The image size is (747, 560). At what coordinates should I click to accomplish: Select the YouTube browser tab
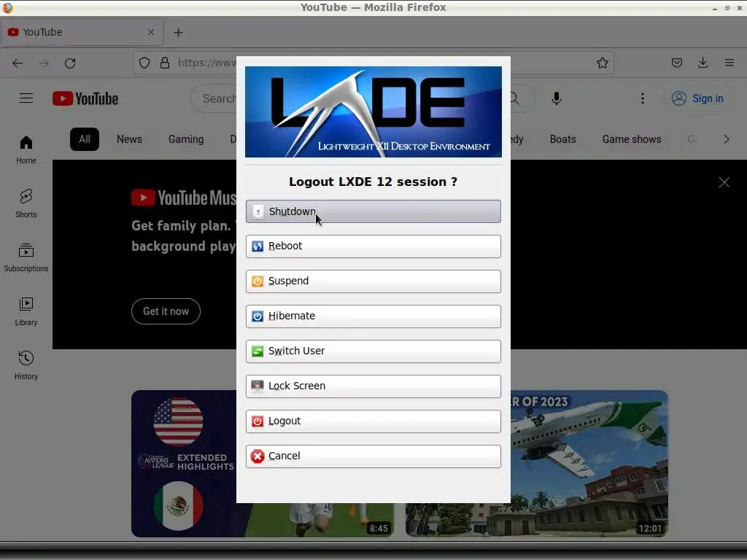coord(82,32)
